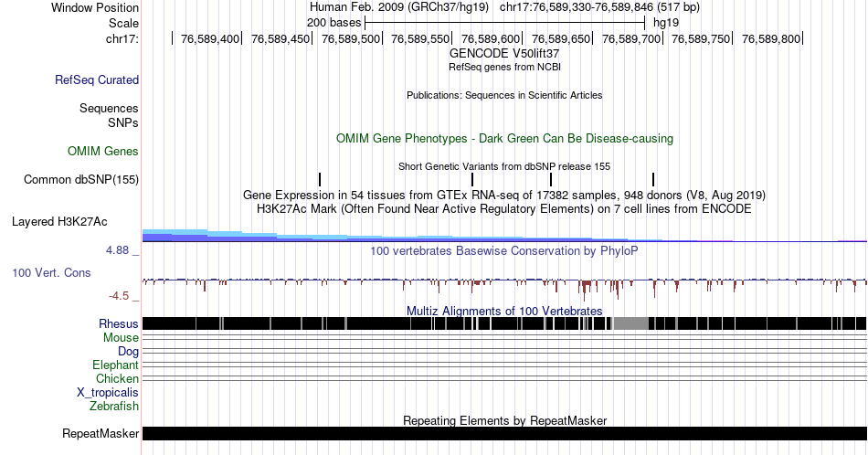Select the X_tropicalis species label
Viewport: 868px width, 455px height.
click(x=108, y=393)
